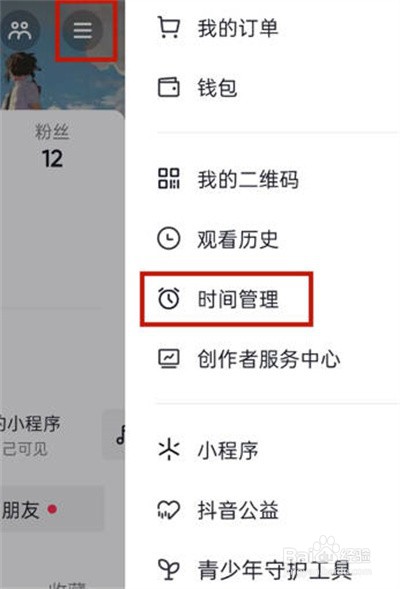Tap the mini program asterisk icon
This screenshot has height=589, width=400.
pyautogui.click(x=168, y=450)
